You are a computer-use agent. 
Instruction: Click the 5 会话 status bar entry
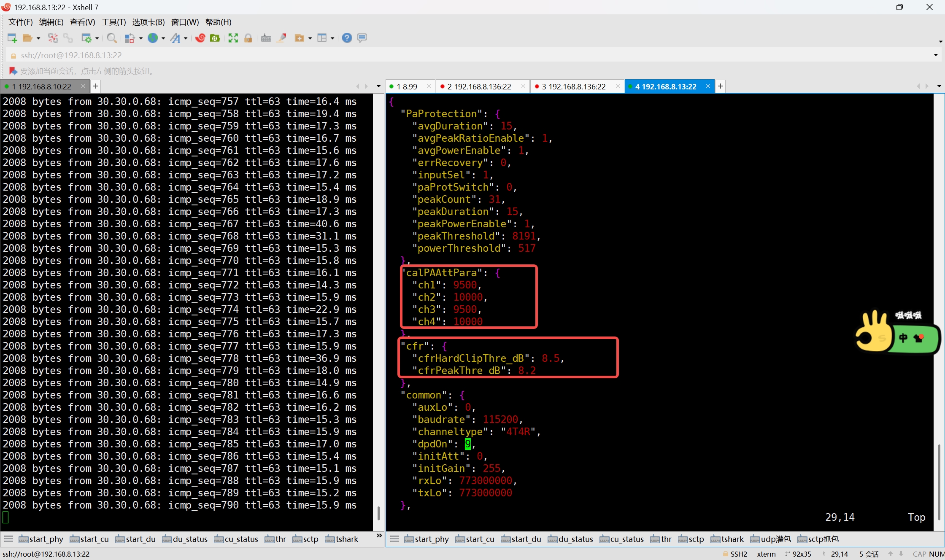[x=869, y=554]
